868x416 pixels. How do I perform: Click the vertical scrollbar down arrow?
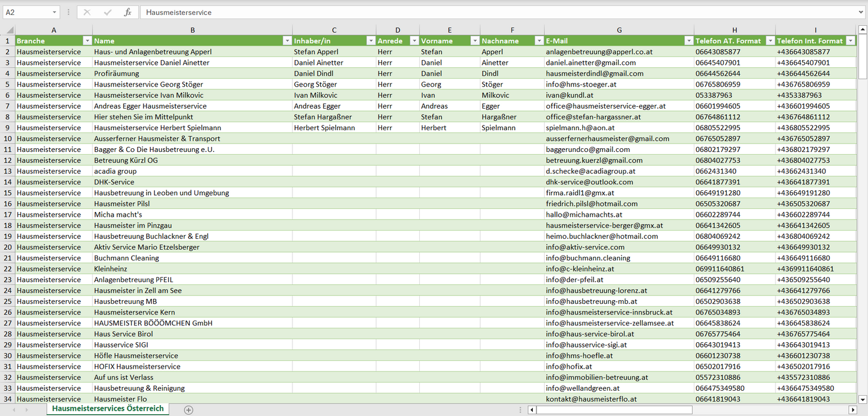863,399
